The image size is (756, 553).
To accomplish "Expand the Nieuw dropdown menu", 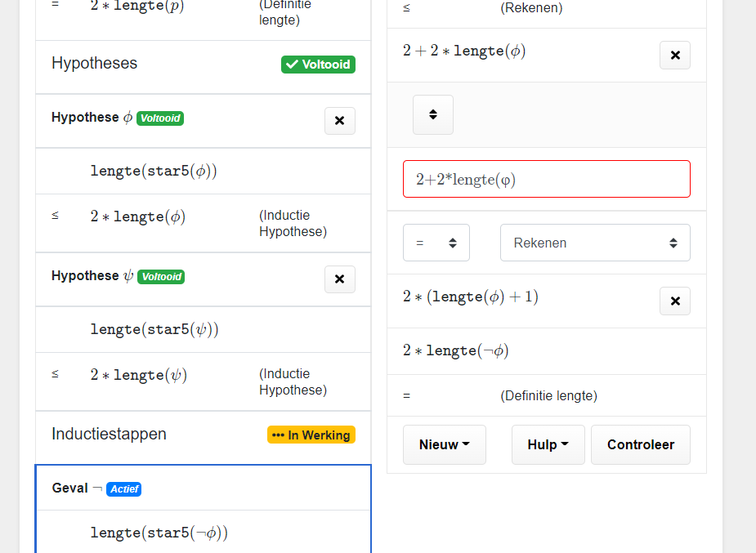I will (444, 444).
